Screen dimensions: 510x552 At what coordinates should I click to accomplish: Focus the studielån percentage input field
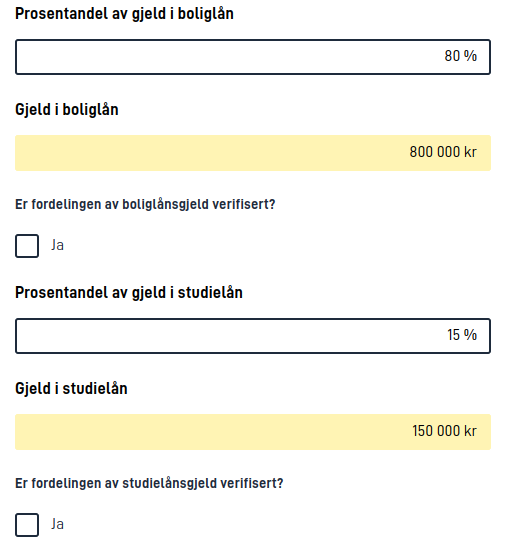pyautogui.click(x=253, y=336)
